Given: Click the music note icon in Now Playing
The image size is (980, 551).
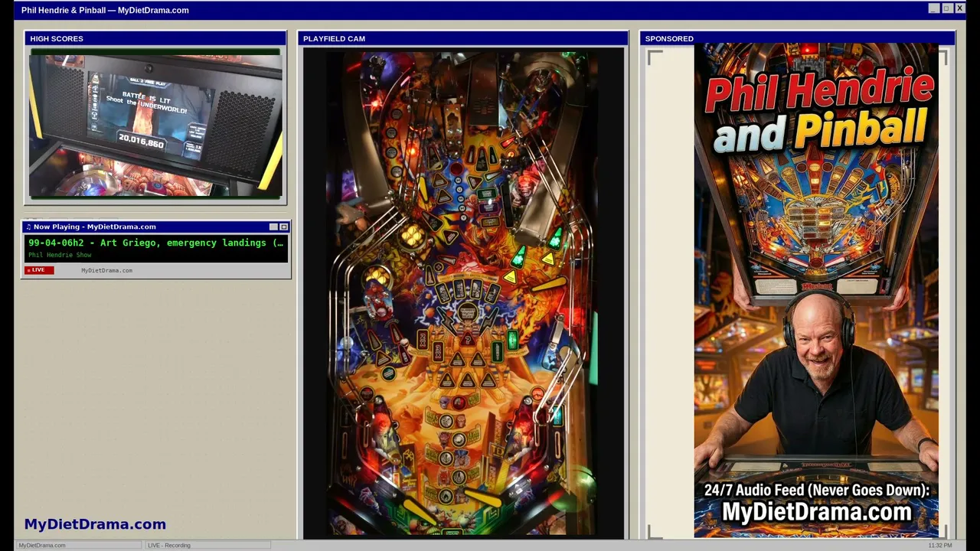Looking at the screenshot, I should [28, 227].
